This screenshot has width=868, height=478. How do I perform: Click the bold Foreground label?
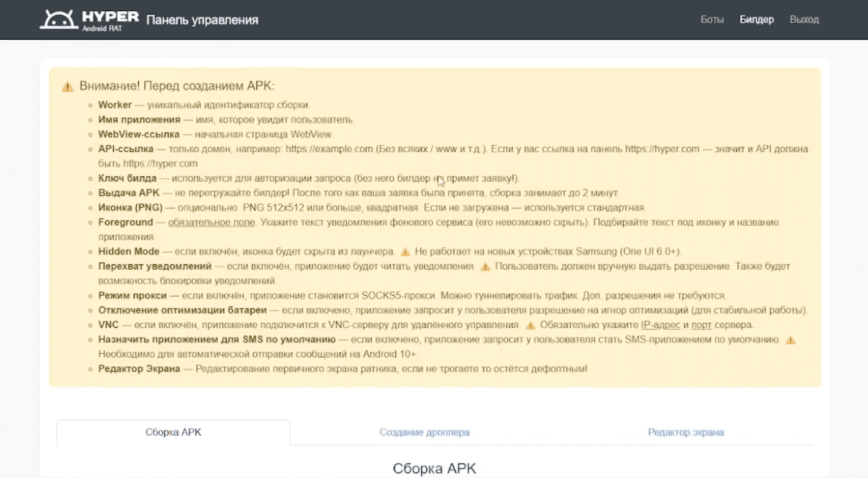[125, 222]
